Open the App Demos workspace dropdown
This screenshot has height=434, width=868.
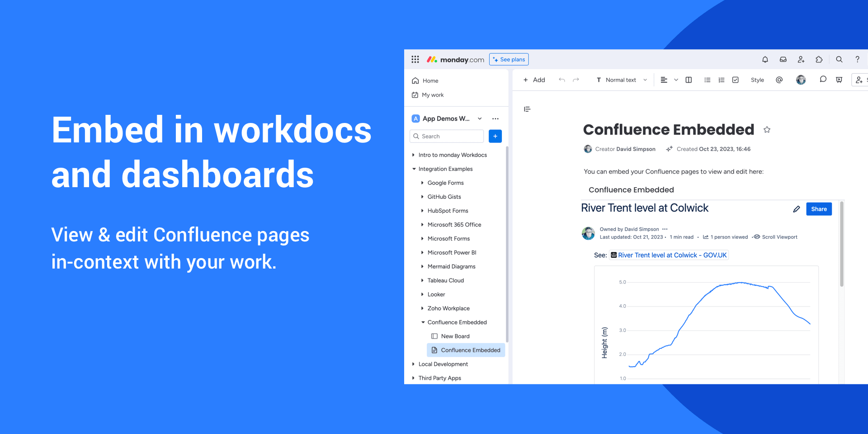pyautogui.click(x=480, y=118)
